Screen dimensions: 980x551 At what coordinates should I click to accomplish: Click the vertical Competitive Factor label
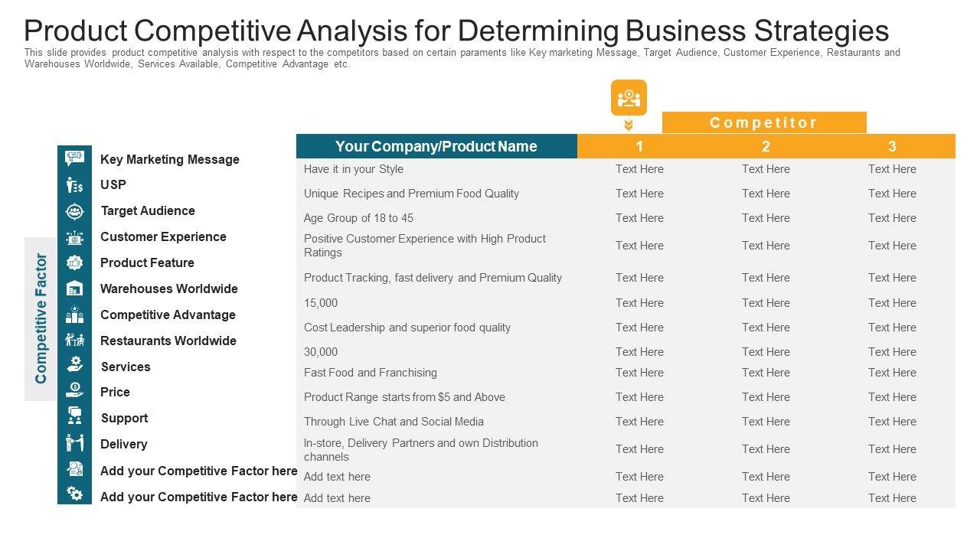[x=41, y=318]
